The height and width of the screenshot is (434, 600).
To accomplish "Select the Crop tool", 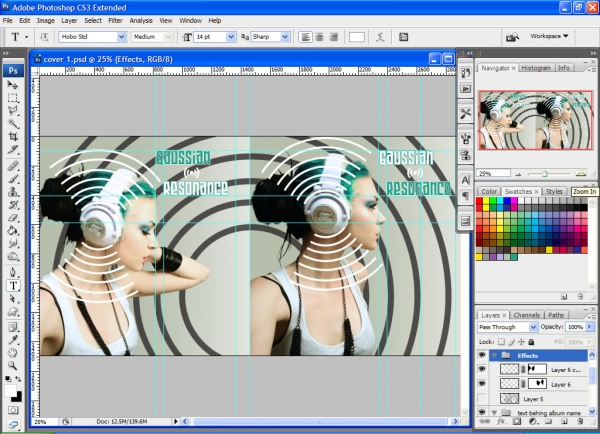I will 13,136.
